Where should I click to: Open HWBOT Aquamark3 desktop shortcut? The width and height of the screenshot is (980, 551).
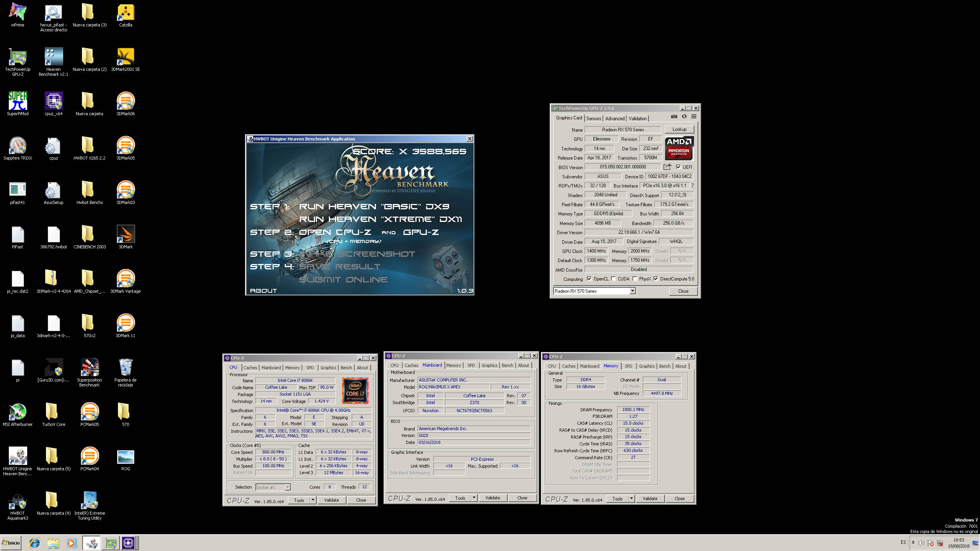(18, 506)
